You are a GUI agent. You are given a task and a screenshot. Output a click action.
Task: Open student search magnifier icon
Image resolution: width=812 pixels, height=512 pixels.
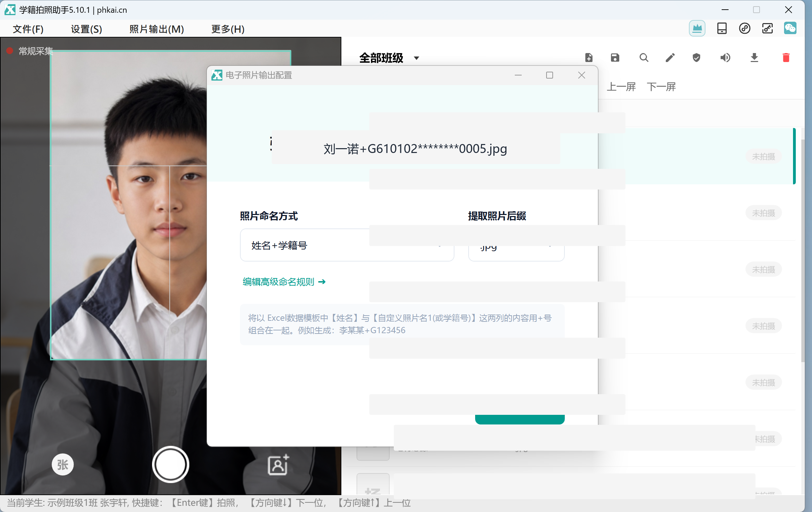pyautogui.click(x=644, y=58)
